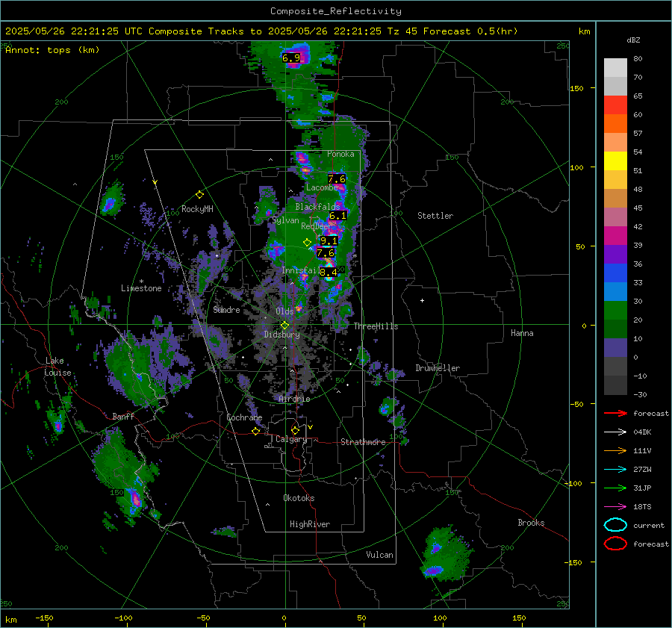Click the Vulcan city label
Image resolution: width=672 pixels, height=628 pixels.
380,555
